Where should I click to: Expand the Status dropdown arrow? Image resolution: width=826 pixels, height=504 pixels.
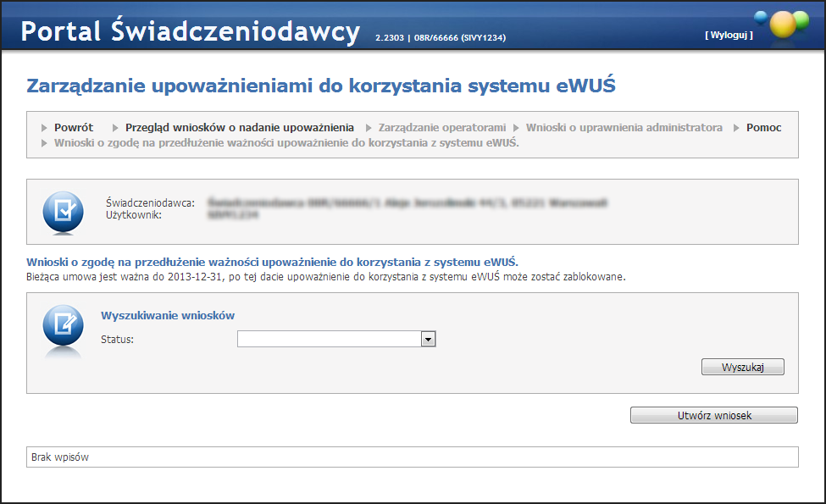pos(428,340)
